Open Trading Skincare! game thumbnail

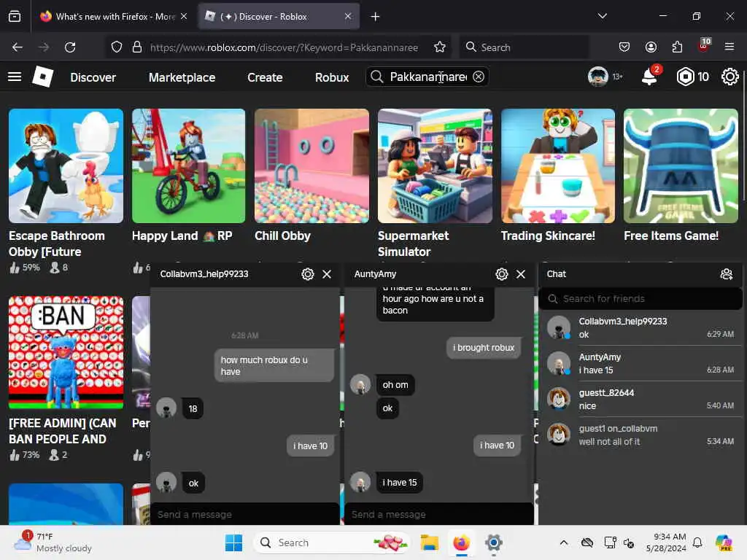pyautogui.click(x=558, y=166)
